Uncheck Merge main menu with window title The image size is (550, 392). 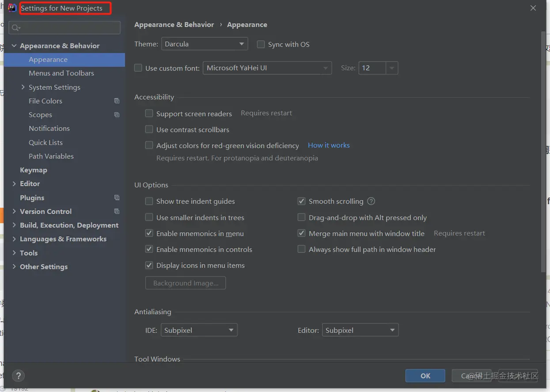pyautogui.click(x=302, y=233)
